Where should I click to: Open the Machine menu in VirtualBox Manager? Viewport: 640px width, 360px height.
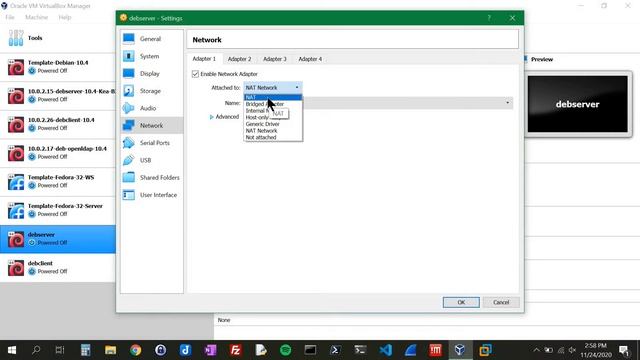[x=36, y=17]
